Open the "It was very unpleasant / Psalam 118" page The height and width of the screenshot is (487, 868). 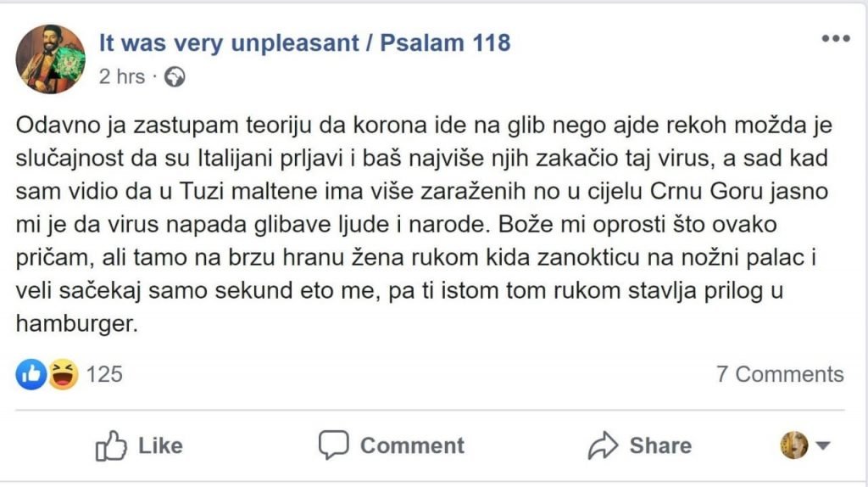tap(304, 42)
